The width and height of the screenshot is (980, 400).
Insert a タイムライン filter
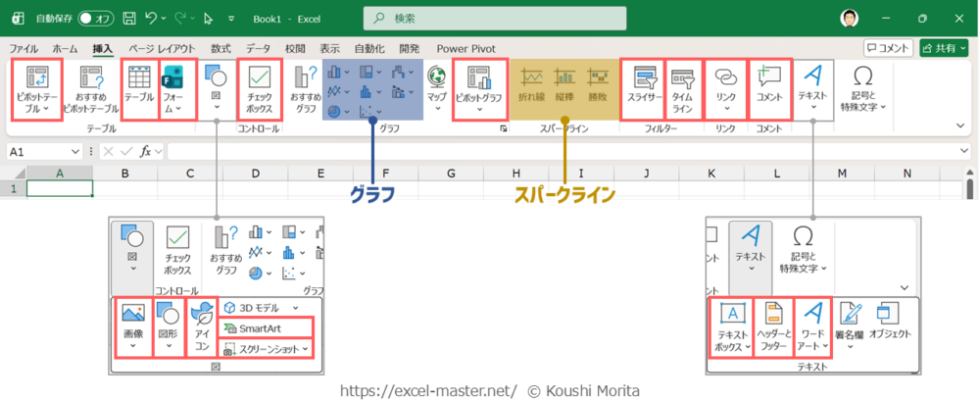click(x=682, y=89)
